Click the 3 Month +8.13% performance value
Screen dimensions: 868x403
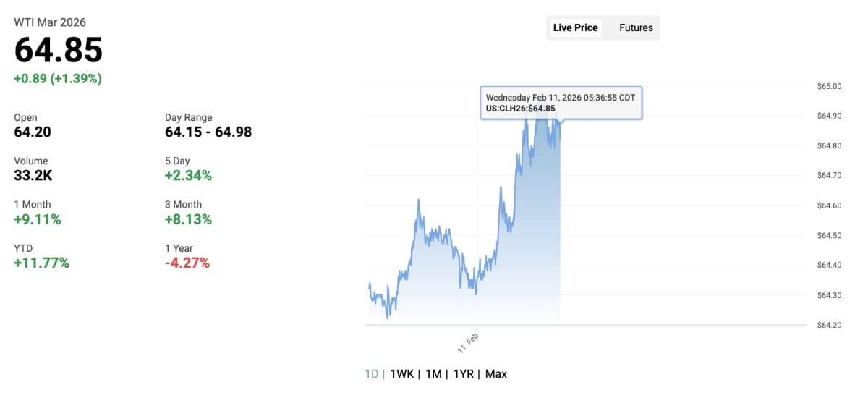[x=189, y=219]
